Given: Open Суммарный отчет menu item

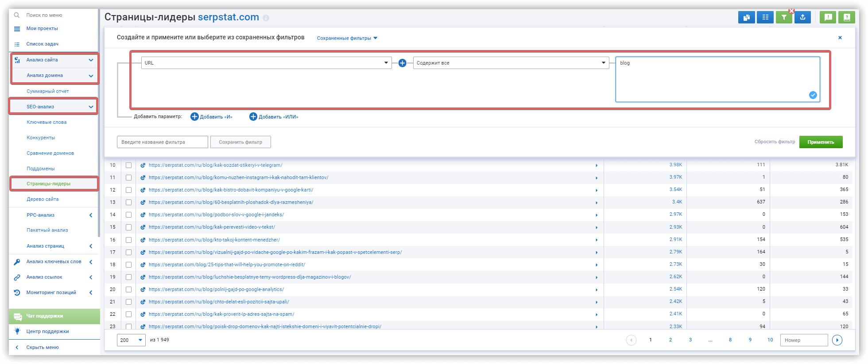Looking at the screenshot, I should coord(48,92).
